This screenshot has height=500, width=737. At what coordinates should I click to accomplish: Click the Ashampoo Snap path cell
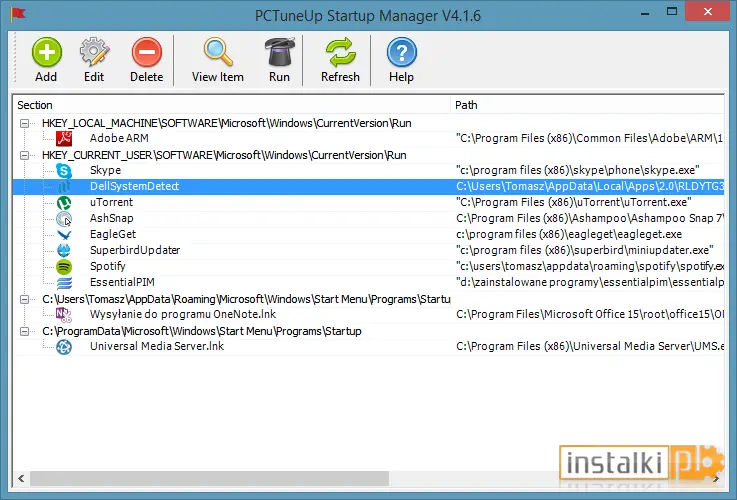[589, 218]
